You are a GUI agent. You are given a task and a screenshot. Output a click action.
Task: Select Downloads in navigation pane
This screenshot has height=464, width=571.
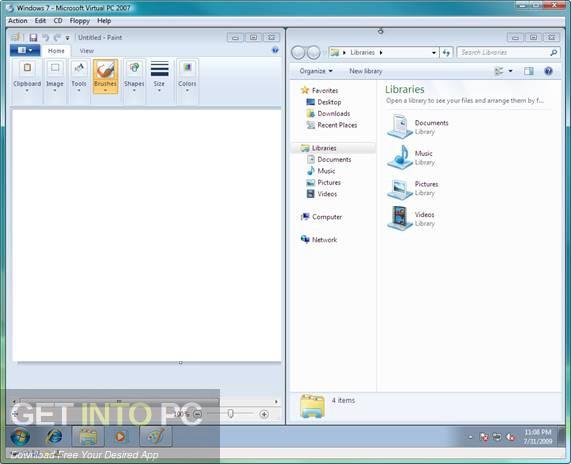pos(328,114)
